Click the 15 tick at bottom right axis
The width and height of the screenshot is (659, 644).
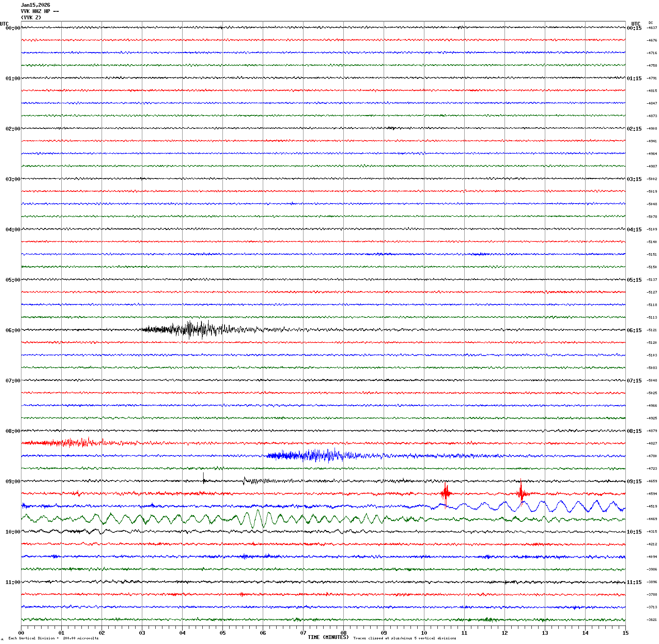point(625,633)
